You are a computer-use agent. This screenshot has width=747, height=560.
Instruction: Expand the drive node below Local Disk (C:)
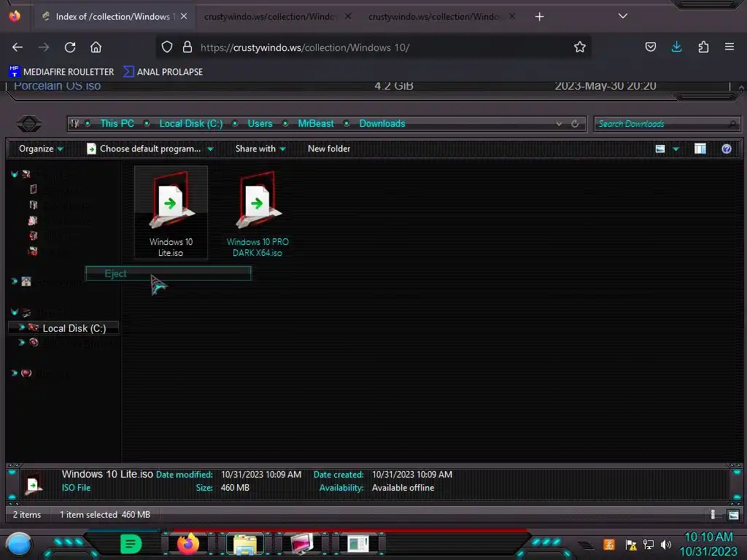coord(21,343)
